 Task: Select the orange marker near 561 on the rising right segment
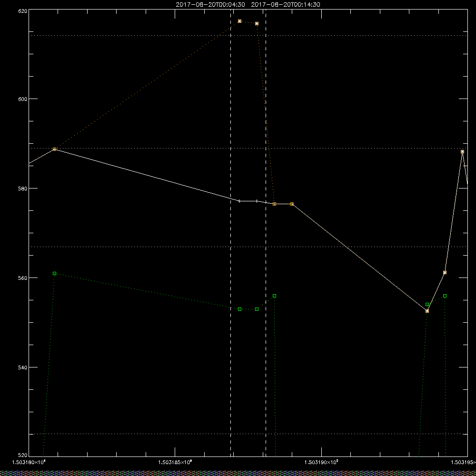point(445,273)
